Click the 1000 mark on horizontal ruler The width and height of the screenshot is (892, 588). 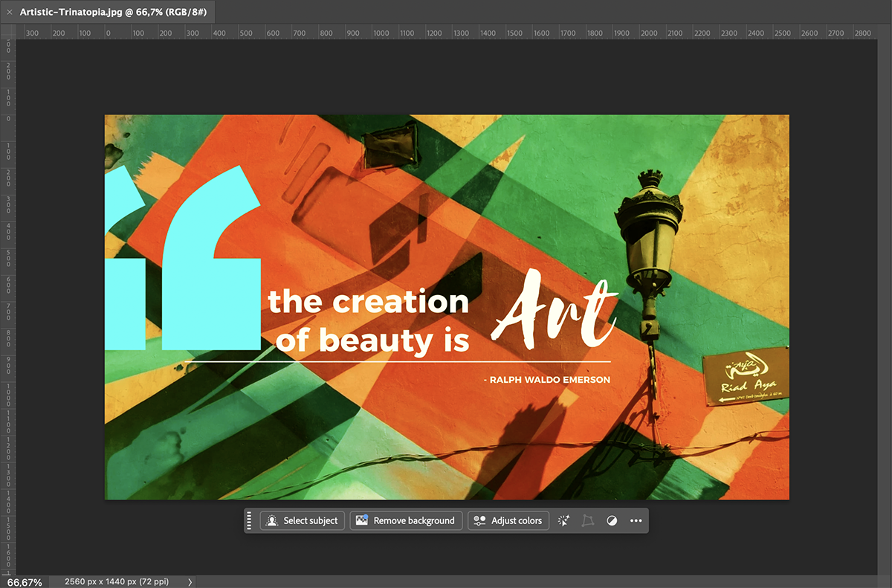(381, 33)
